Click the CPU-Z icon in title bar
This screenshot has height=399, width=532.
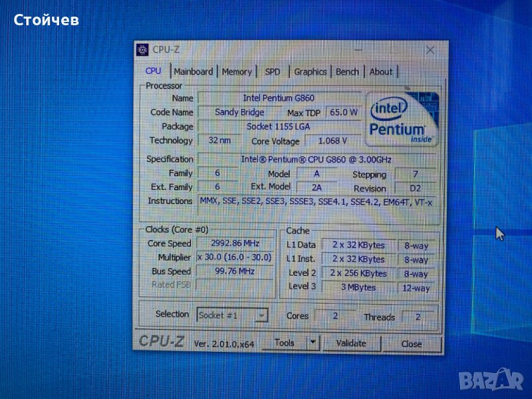tap(142, 49)
